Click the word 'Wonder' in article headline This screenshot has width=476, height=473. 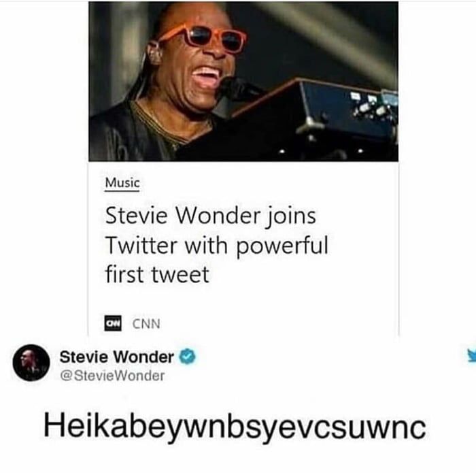pyautogui.click(x=218, y=215)
